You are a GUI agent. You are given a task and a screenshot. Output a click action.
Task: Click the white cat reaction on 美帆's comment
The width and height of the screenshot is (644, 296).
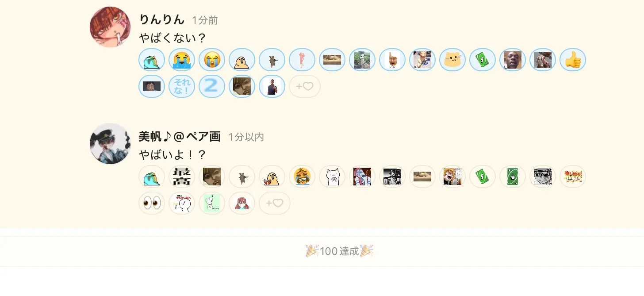point(332,177)
